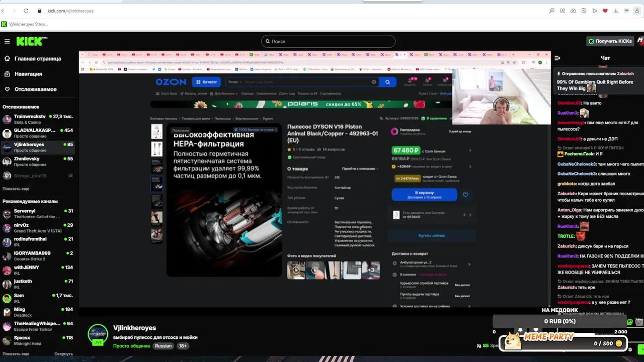Viewport: 644px width, 362px height.
Task: Click the Получить KICKs button
Action: pyautogui.click(x=610, y=41)
